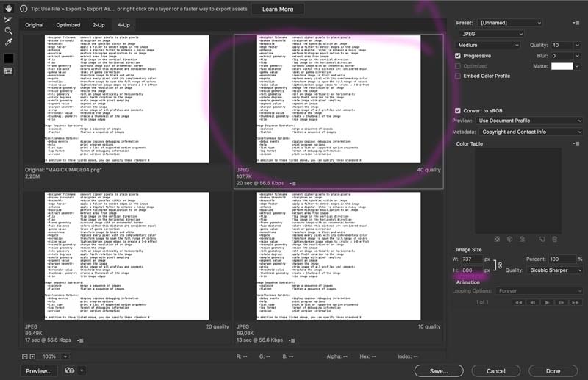Open the browser selection dropdown arrow
The height and width of the screenshot is (380, 588).
82,370
